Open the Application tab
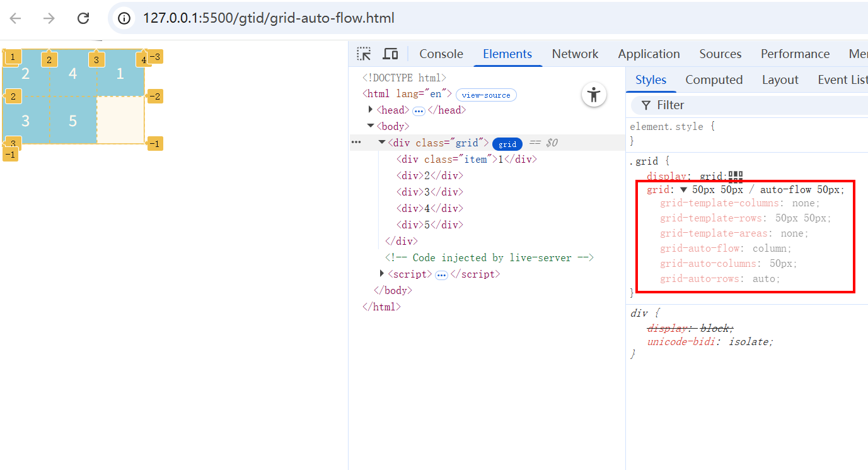868x470 pixels. click(649, 54)
